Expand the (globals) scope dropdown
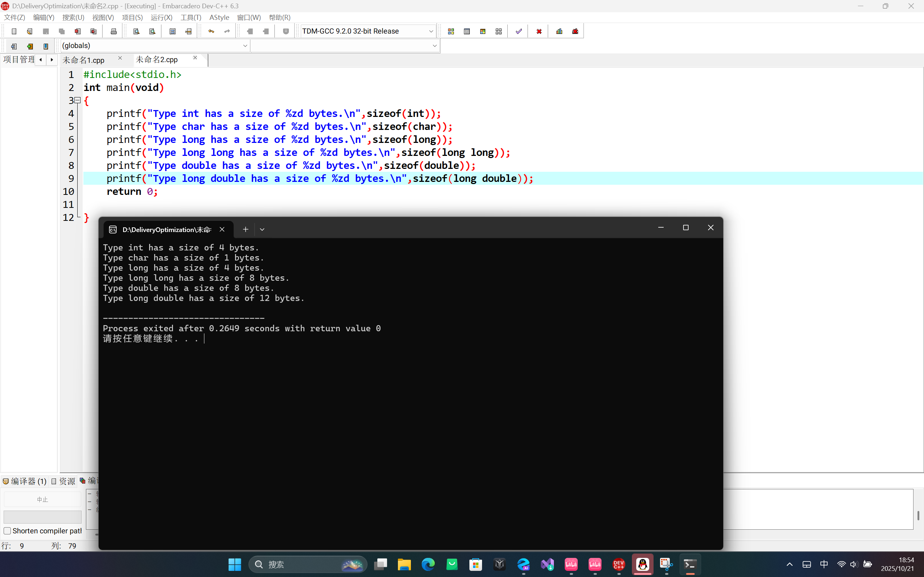 (245, 46)
